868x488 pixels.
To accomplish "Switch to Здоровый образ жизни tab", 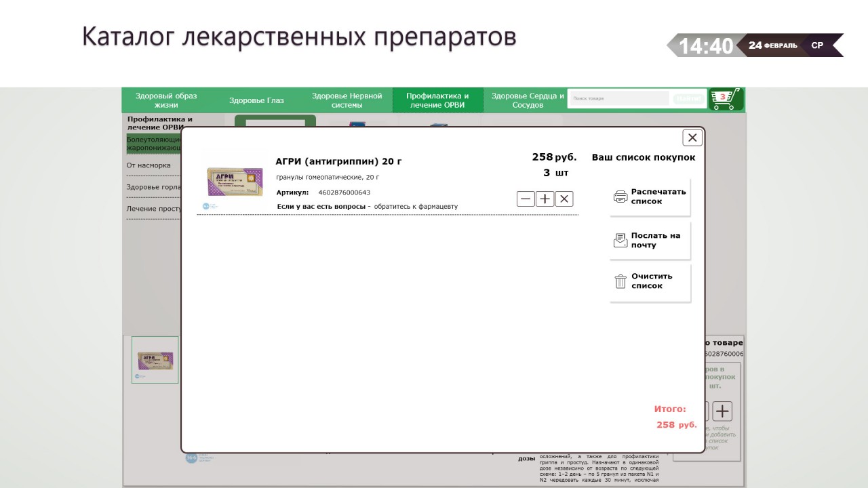I will [x=166, y=100].
